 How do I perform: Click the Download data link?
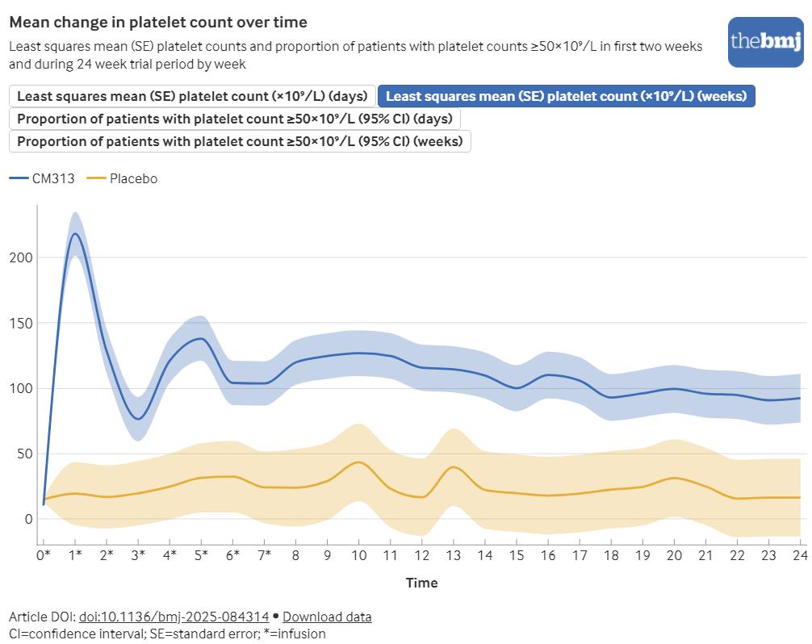[x=327, y=617]
